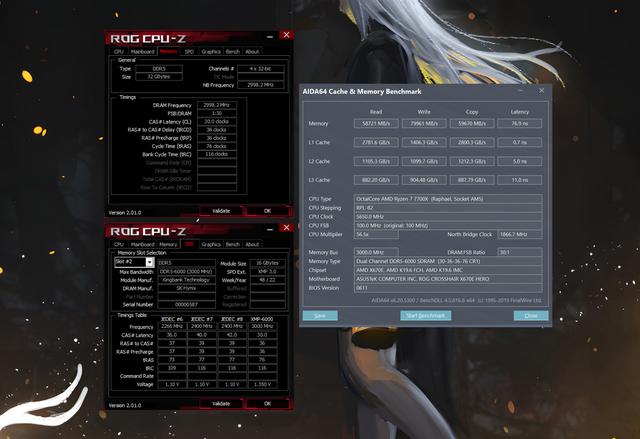Select SPD tab in bottom CPU-Z window
640x439 pixels.
pyautogui.click(x=189, y=244)
